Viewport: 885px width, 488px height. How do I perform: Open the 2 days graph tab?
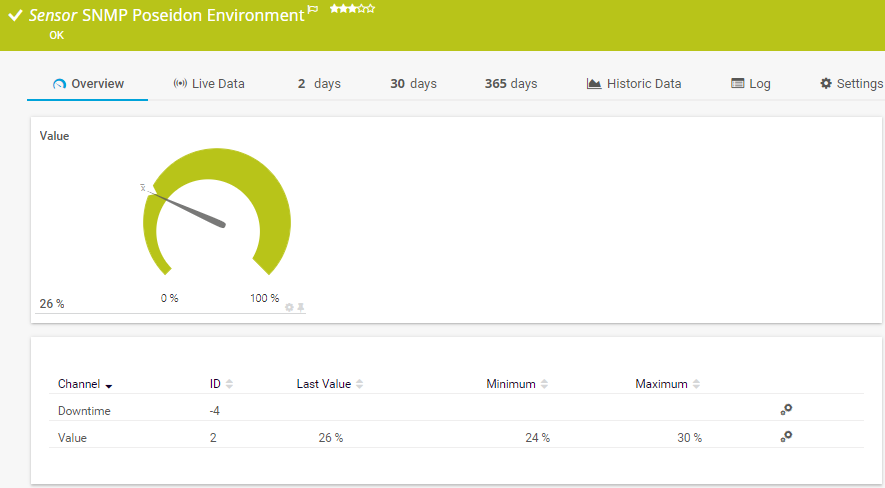(319, 84)
